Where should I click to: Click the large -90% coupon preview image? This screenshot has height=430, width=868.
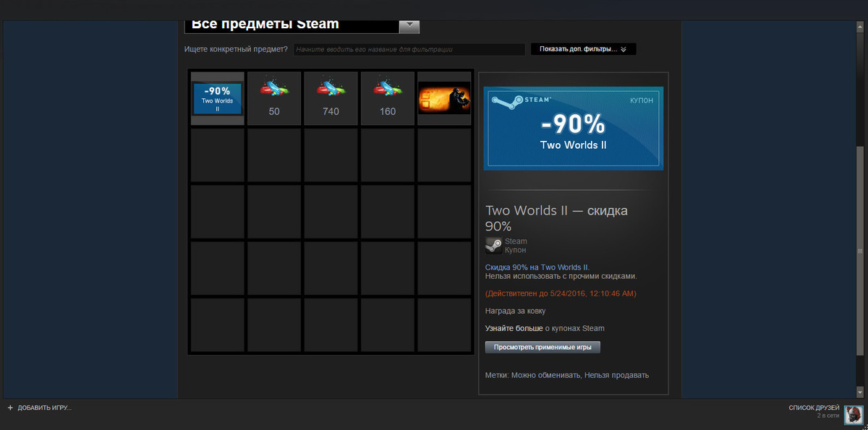(x=573, y=129)
